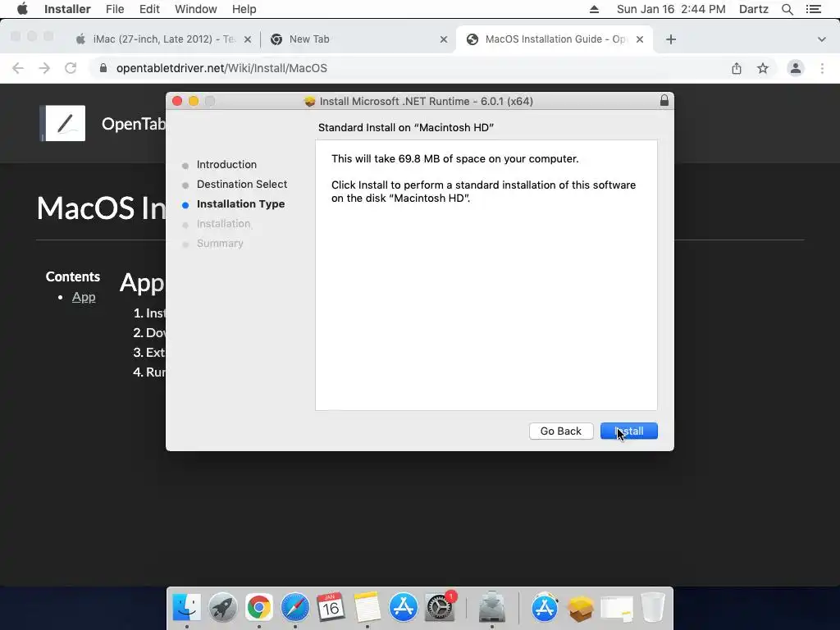Expand the tab search chevron in Chrome

[x=822, y=39]
